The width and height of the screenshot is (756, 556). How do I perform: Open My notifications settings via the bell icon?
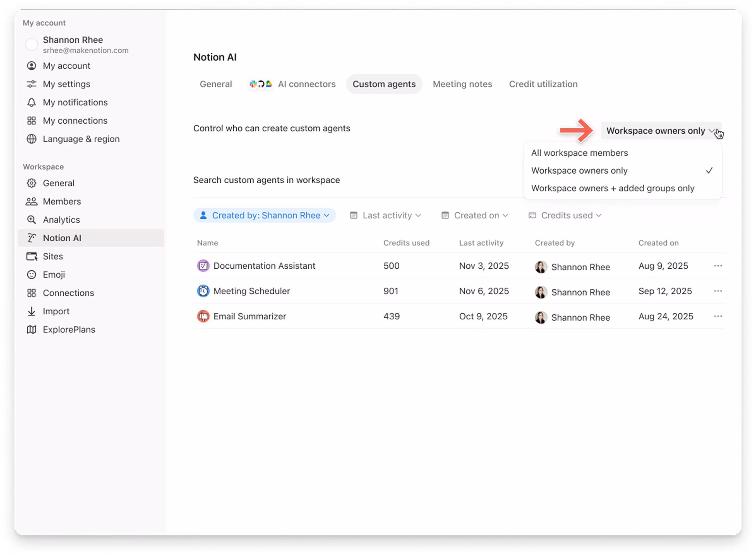tap(32, 102)
